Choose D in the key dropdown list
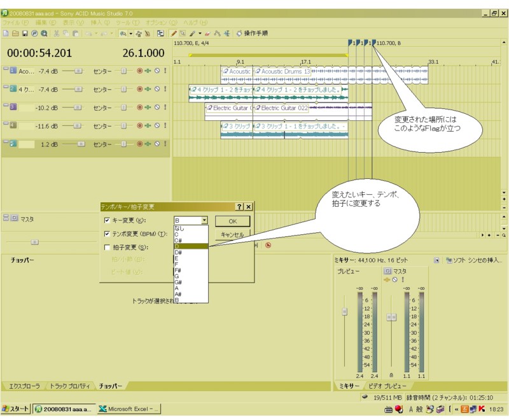This screenshot has width=509, height=420. tap(191, 246)
